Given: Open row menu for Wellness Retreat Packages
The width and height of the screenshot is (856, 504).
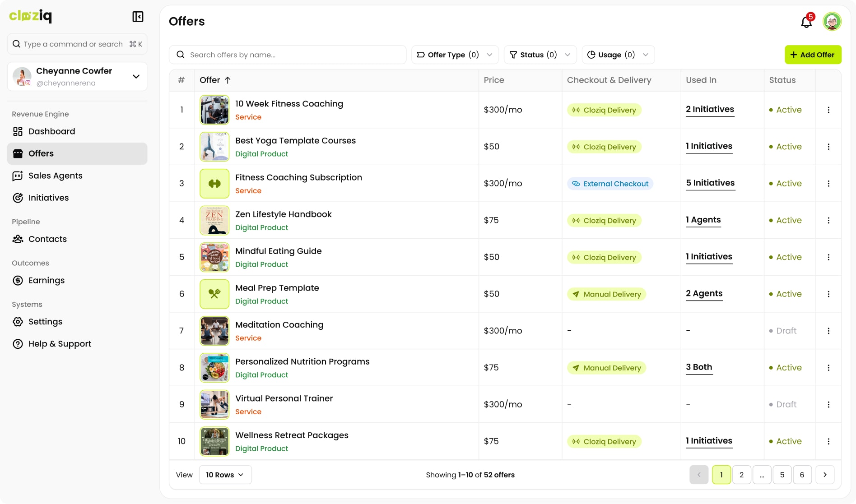Looking at the screenshot, I should click(x=828, y=441).
